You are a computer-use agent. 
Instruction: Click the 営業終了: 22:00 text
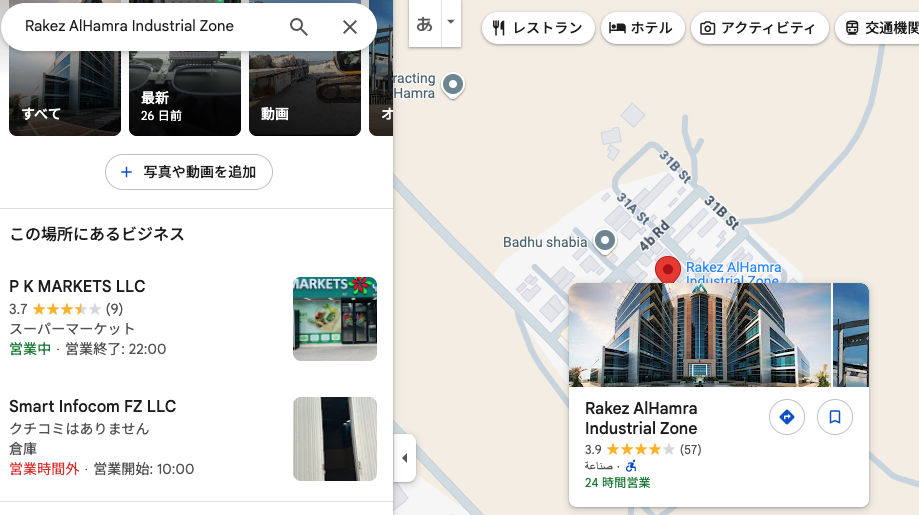[115, 349]
